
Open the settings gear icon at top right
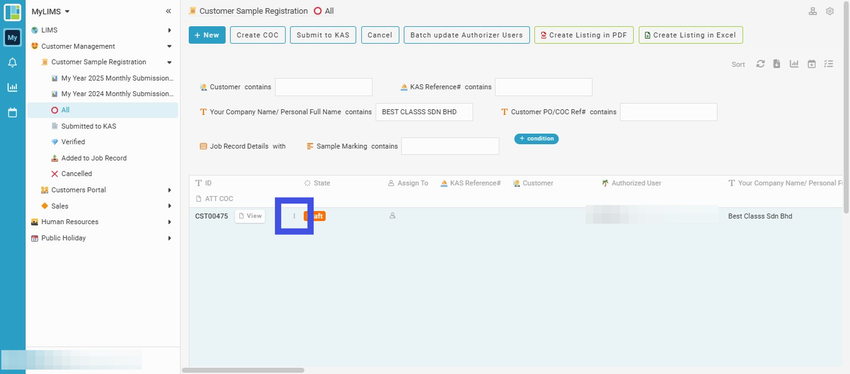(x=829, y=11)
